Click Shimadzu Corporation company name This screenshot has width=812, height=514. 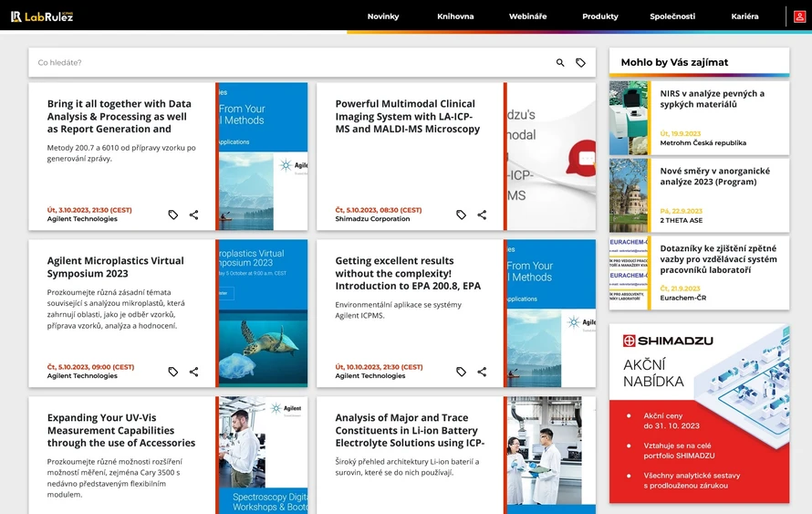click(372, 219)
